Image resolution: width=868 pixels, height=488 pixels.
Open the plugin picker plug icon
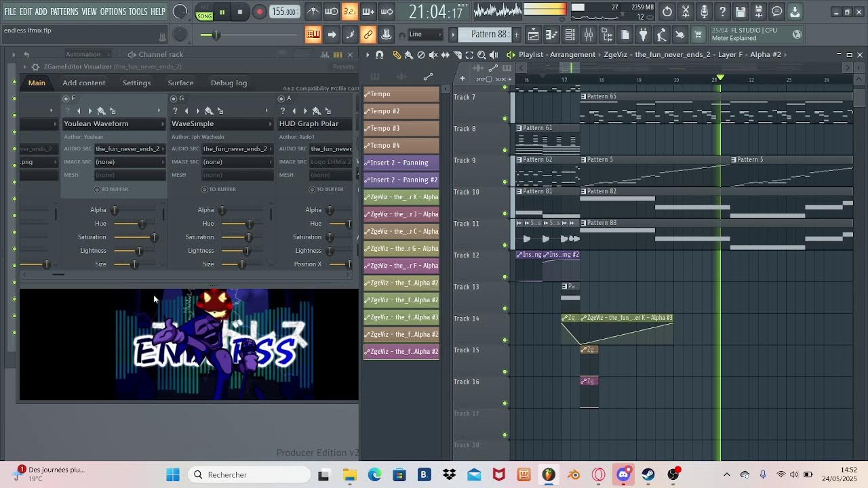pos(644,35)
